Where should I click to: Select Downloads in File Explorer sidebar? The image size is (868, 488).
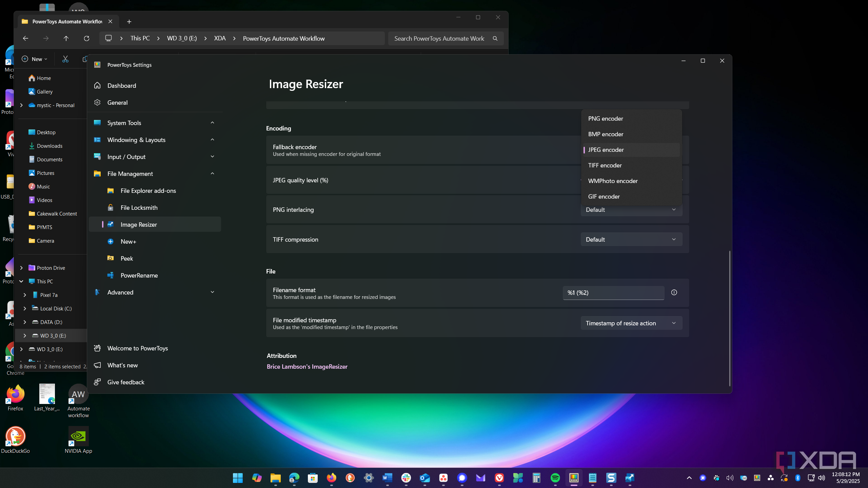[50, 146]
